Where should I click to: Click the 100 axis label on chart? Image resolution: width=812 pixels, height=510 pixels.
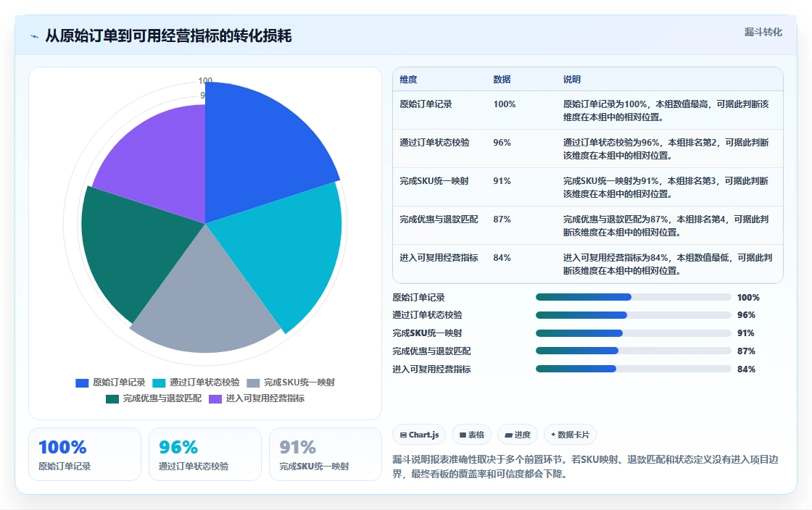coord(205,80)
